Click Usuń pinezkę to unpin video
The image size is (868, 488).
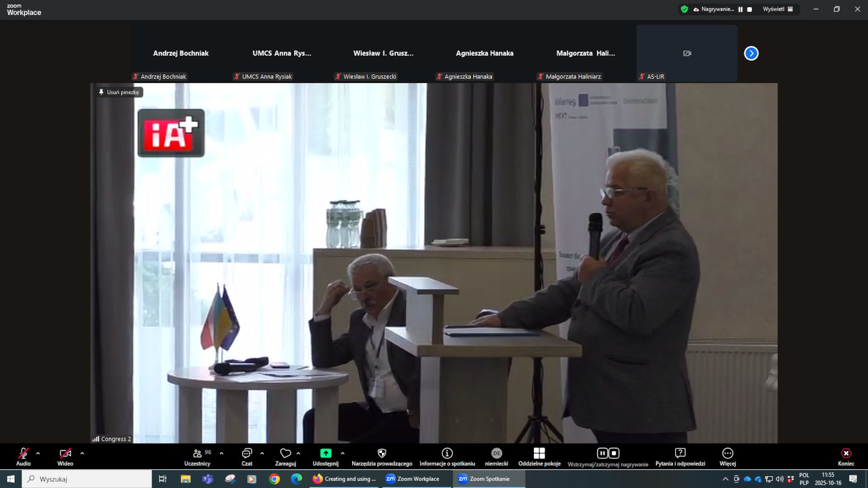click(119, 92)
